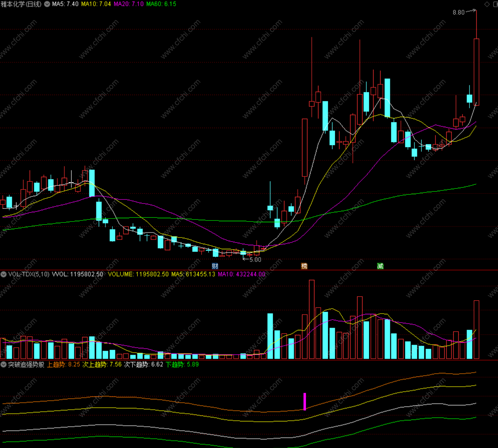Select the MA5: 7.40 label
Image resolution: width=498 pixels, height=448 pixels.
(x=65, y=4)
